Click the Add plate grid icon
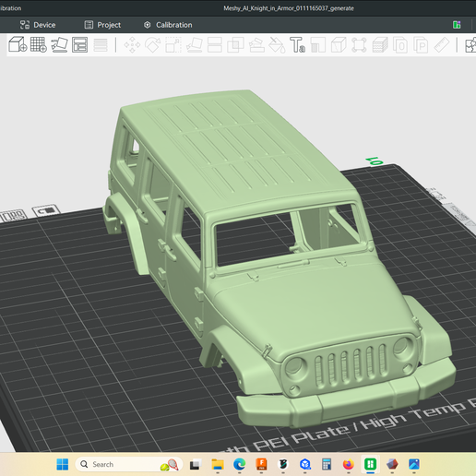476x476 pixels. pyautogui.click(x=39, y=45)
